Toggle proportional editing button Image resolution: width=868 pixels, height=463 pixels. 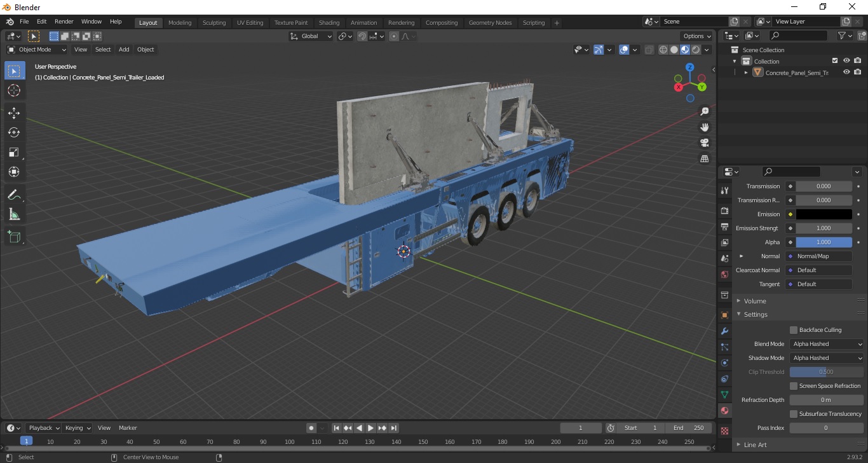pos(394,36)
